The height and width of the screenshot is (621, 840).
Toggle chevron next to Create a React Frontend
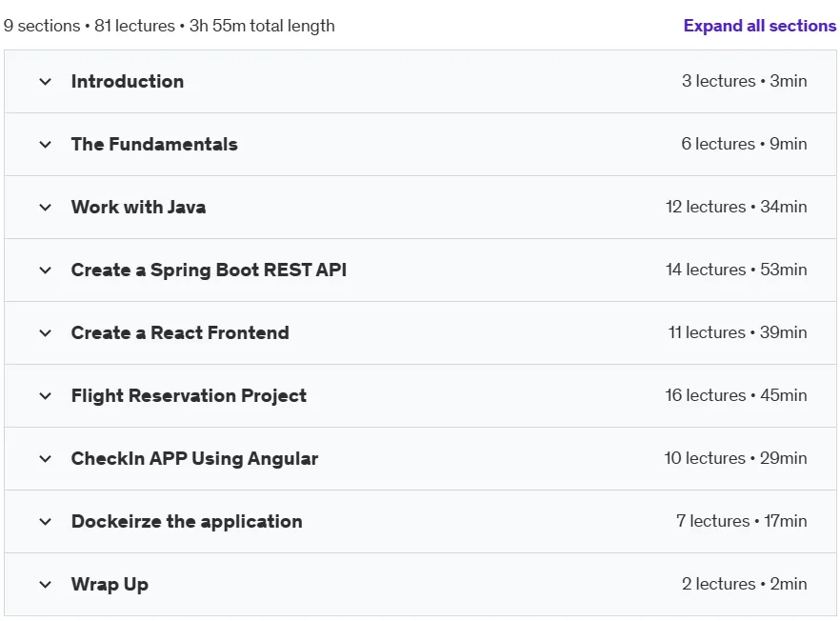pos(46,333)
